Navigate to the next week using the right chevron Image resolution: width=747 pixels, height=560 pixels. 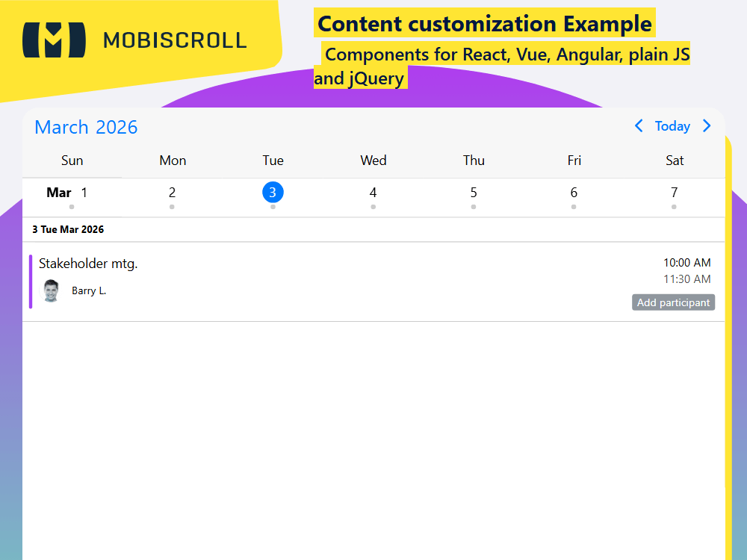[707, 126]
